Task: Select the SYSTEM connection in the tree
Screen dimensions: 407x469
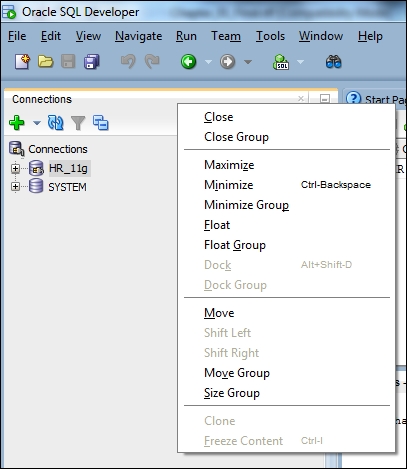Action: (x=67, y=187)
